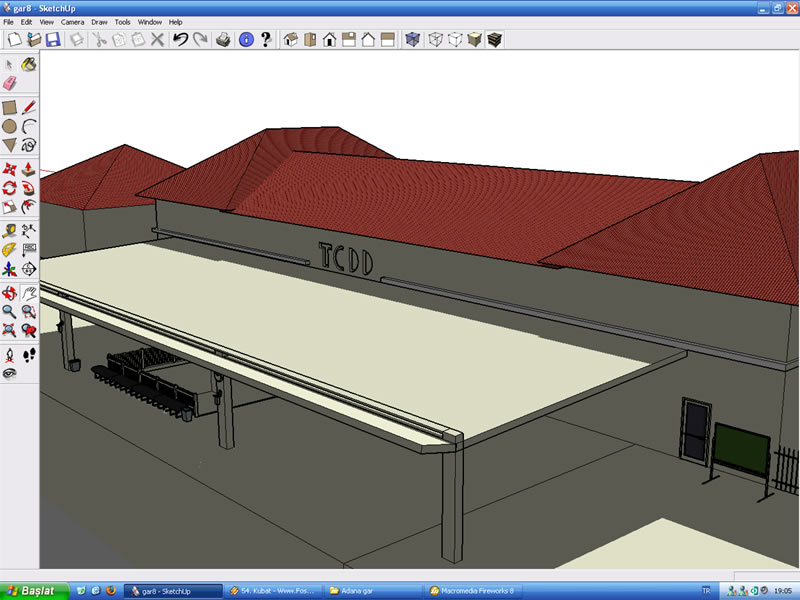Click the 19:05 taskbar clock
Screen dimensions: 800x600
[x=783, y=591]
